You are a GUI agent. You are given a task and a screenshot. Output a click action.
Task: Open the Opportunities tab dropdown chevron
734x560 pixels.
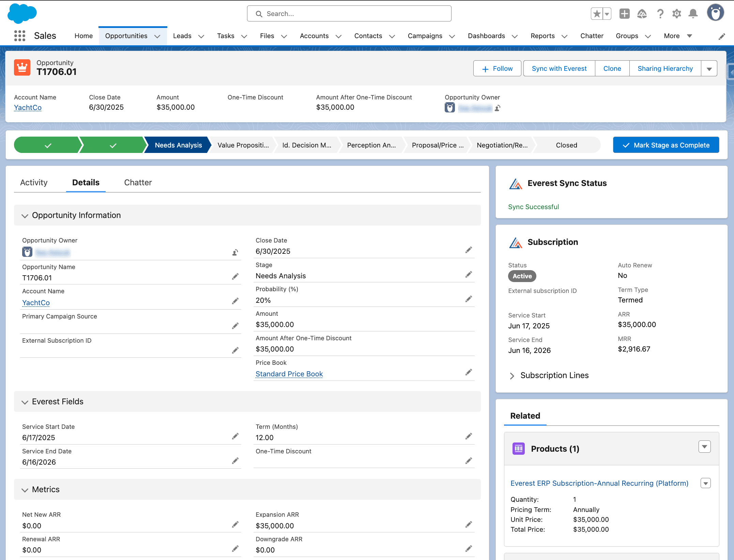[x=157, y=36]
